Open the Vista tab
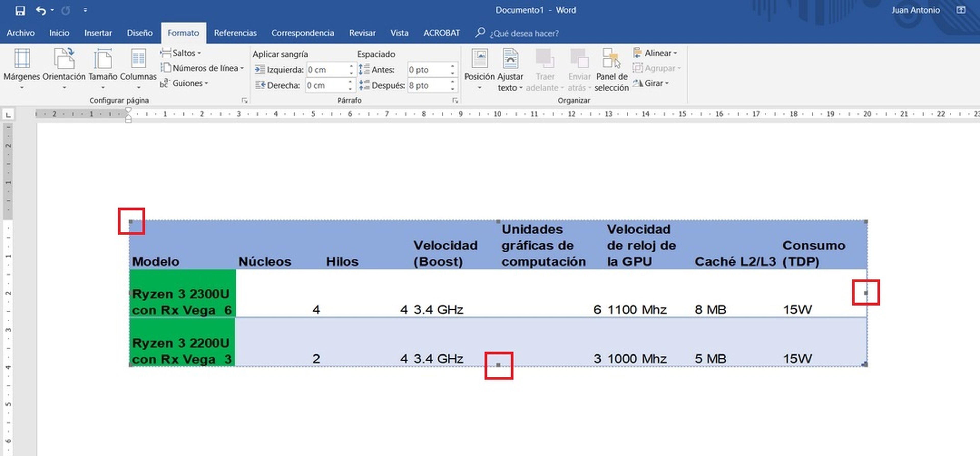The width and height of the screenshot is (980, 456). click(x=399, y=33)
